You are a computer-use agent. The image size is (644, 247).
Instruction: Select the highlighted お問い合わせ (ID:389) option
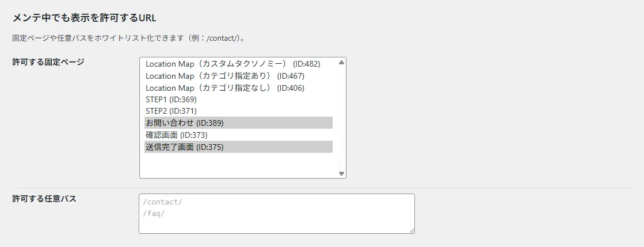(x=184, y=123)
